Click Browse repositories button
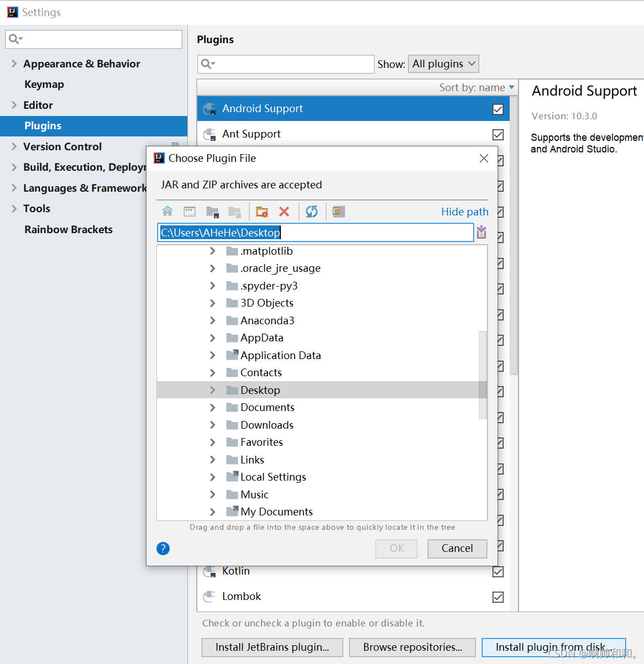Image resolution: width=644 pixels, height=664 pixels. [x=412, y=647]
